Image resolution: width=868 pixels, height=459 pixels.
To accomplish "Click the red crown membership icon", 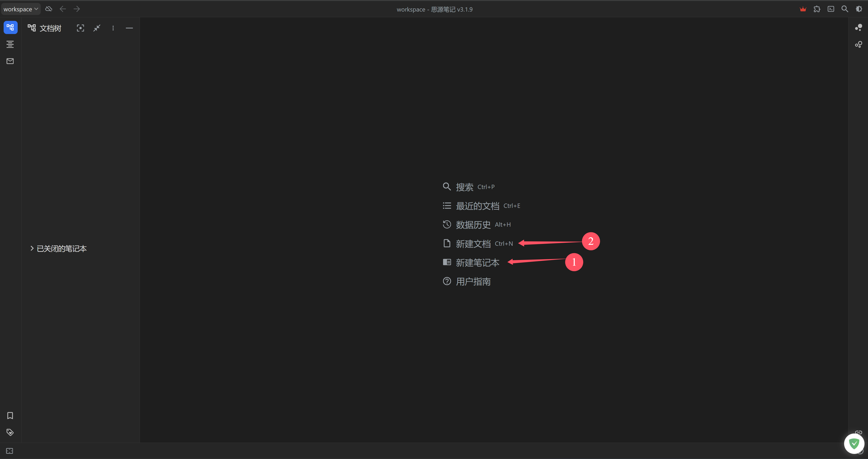I will pyautogui.click(x=803, y=9).
